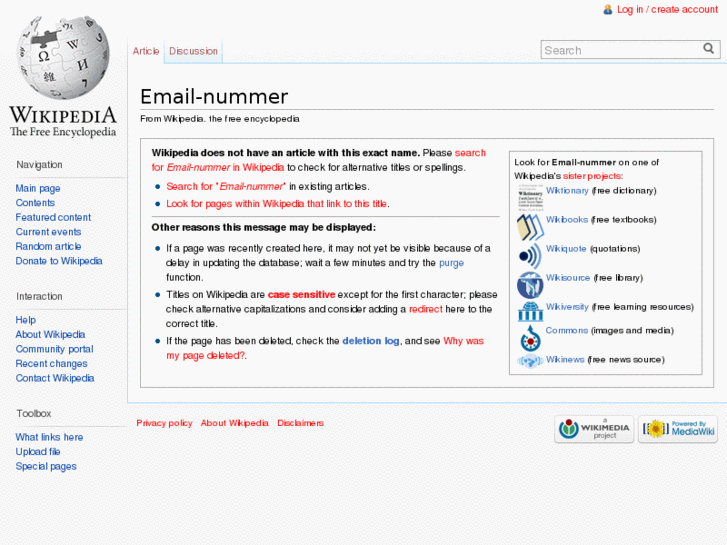Open the Wikiversity text link
The height and width of the screenshot is (545, 727).
(x=567, y=307)
